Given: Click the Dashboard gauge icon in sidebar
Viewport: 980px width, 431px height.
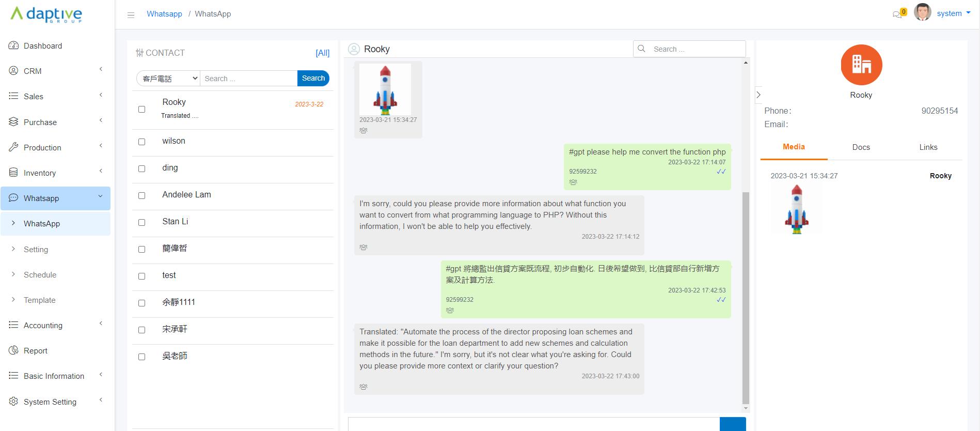Looking at the screenshot, I should pos(13,45).
